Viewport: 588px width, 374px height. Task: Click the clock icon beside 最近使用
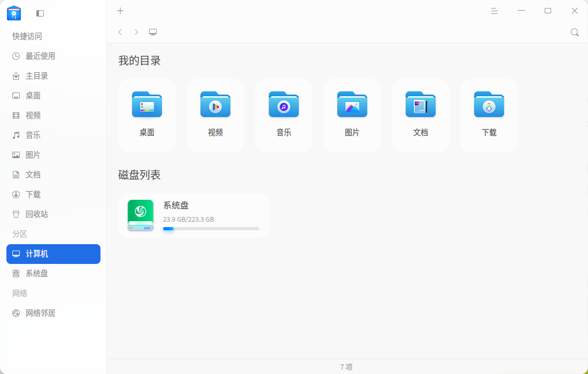pyautogui.click(x=16, y=56)
